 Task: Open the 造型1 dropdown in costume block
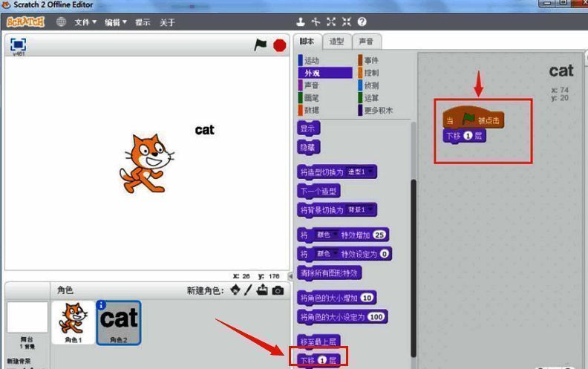[362, 172]
